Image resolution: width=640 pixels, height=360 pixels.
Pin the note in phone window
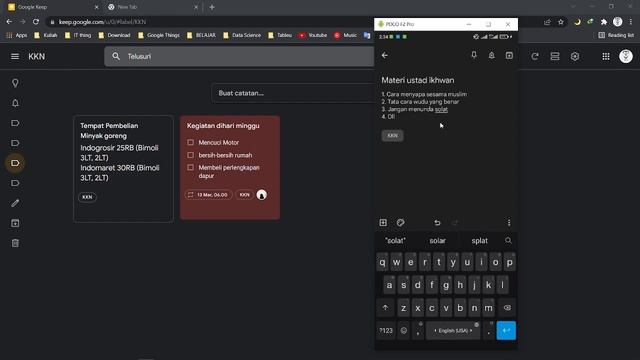click(x=474, y=55)
